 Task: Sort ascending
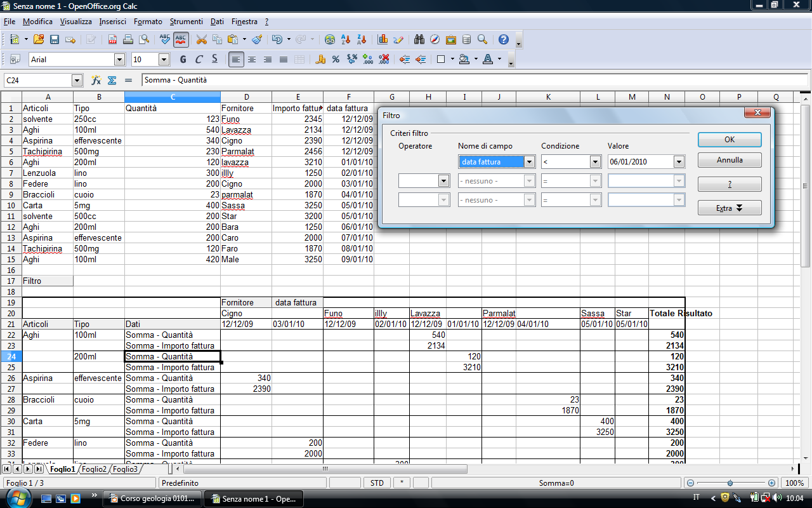point(346,39)
